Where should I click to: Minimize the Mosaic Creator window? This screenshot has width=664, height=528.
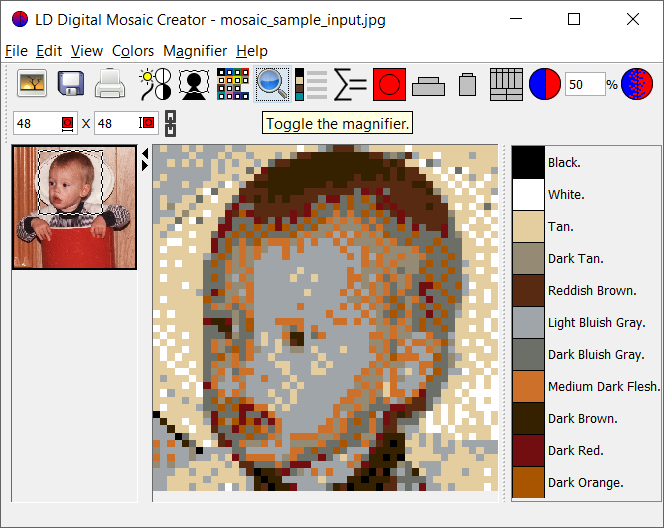pos(516,19)
